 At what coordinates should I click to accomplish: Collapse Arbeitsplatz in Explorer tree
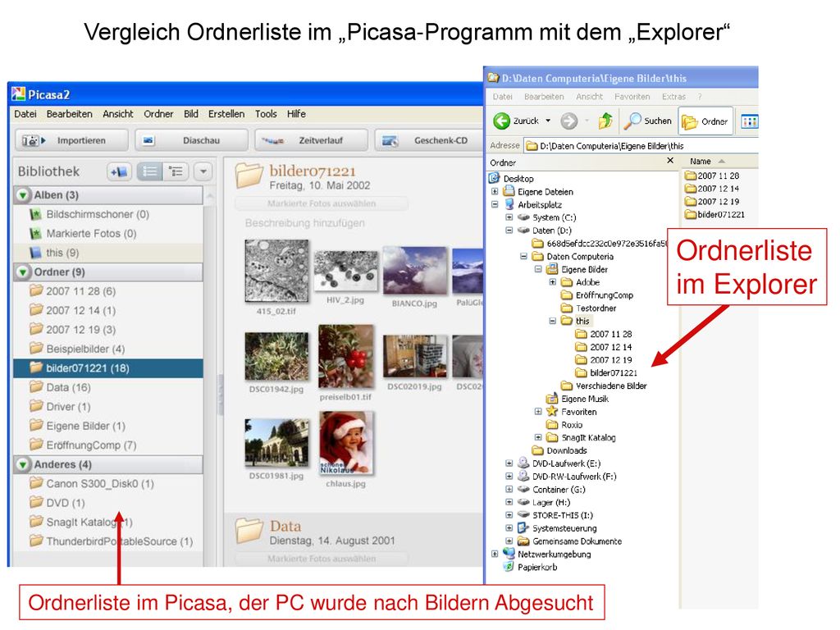(495, 204)
